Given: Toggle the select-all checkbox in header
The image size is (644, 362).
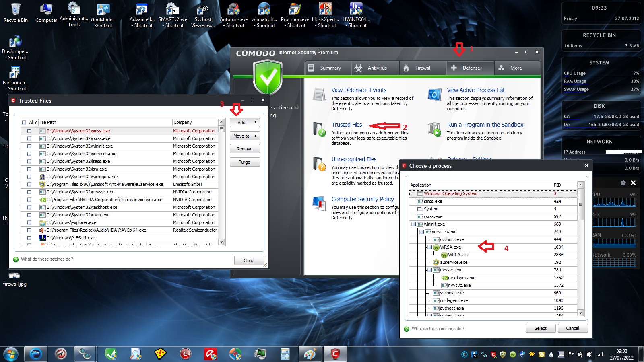Looking at the screenshot, I should (x=24, y=122).
